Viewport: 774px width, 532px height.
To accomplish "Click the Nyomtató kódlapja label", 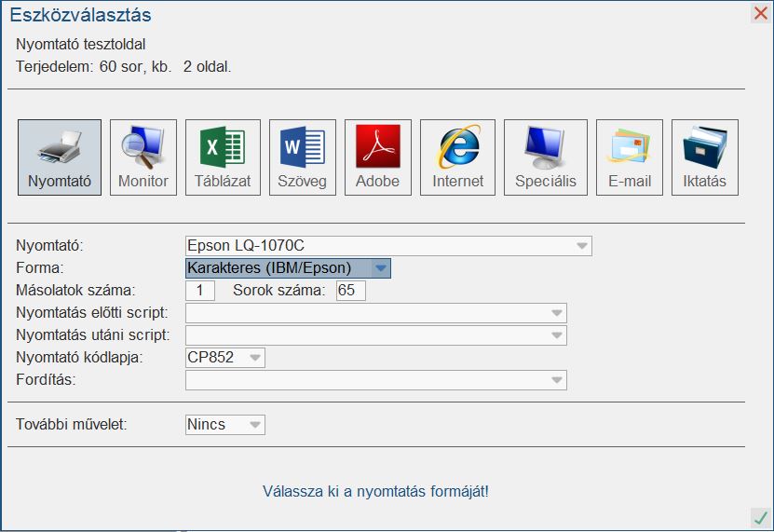I will tap(79, 358).
